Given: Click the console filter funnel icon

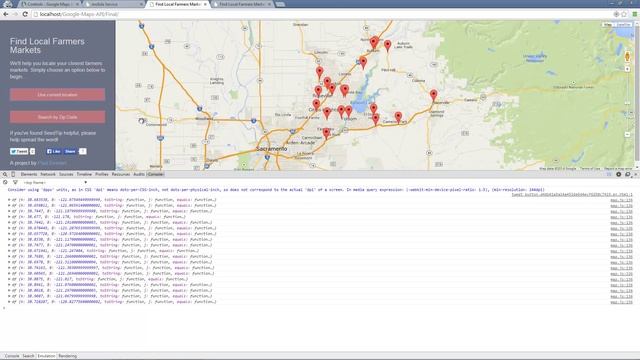Looking at the screenshot, I should pyautogui.click(x=15, y=182).
